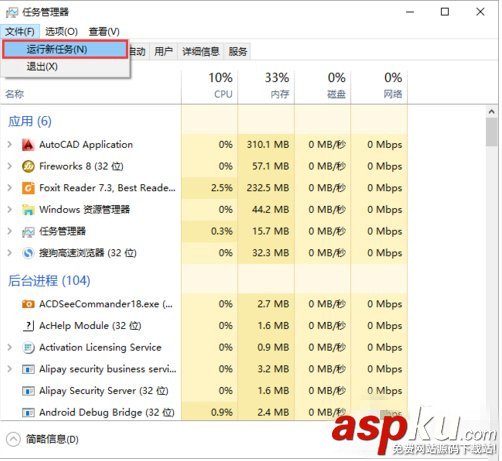Select the Android Debug Bridge name
This screenshot has height=461, width=502.
(x=107, y=412)
